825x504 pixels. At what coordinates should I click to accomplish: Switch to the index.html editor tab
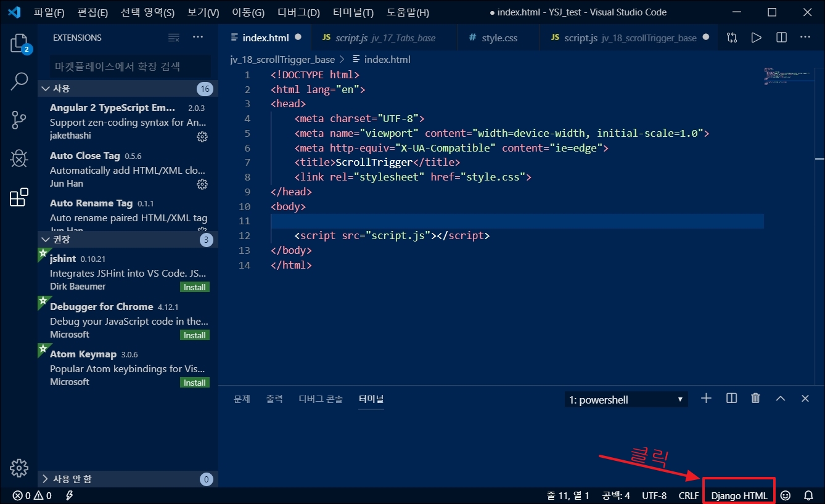(x=266, y=38)
